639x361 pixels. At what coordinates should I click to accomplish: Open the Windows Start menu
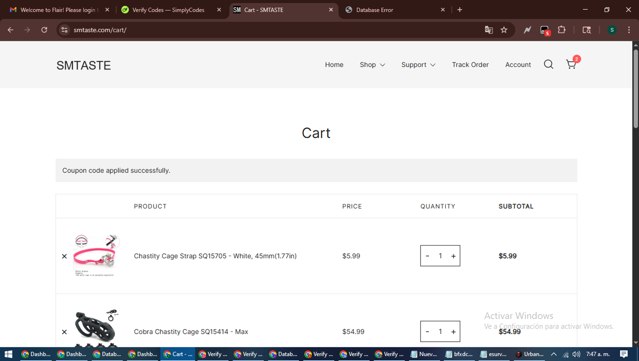pos(8,354)
